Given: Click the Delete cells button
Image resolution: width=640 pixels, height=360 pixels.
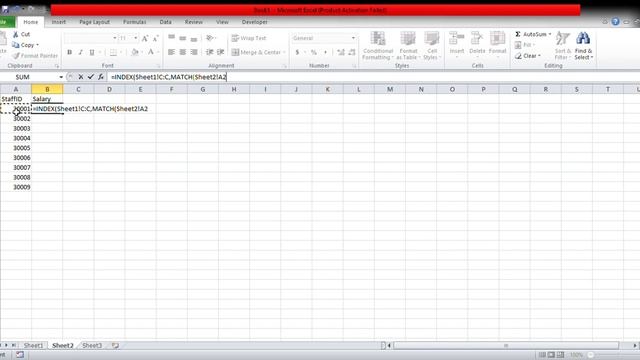Looking at the screenshot, I should tap(477, 44).
